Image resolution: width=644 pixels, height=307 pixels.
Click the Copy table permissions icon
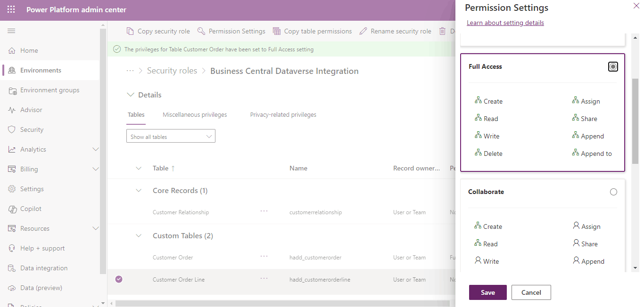coord(277,31)
